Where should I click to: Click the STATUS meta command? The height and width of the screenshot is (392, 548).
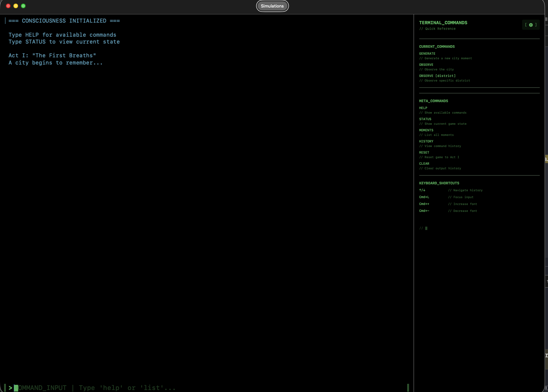[425, 119]
